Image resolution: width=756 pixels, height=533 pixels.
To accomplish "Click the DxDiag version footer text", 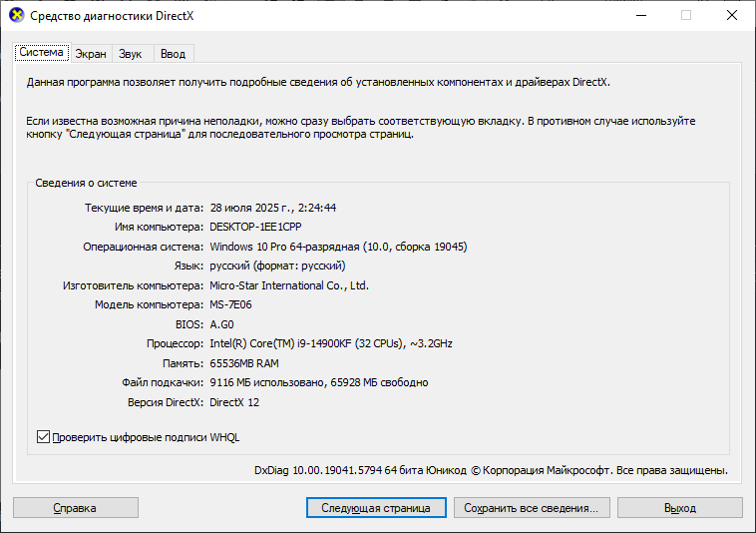I will pyautogui.click(x=491, y=469).
